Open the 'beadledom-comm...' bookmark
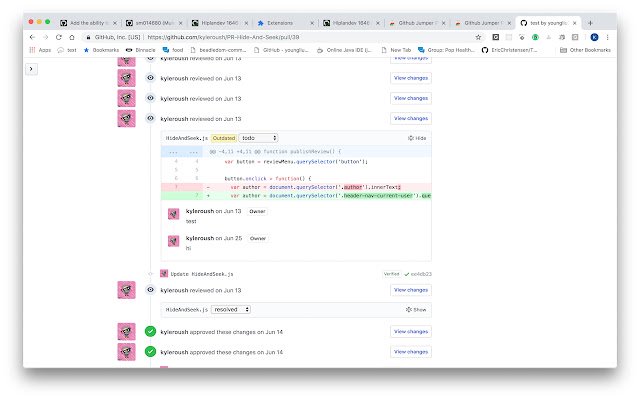 pos(218,50)
